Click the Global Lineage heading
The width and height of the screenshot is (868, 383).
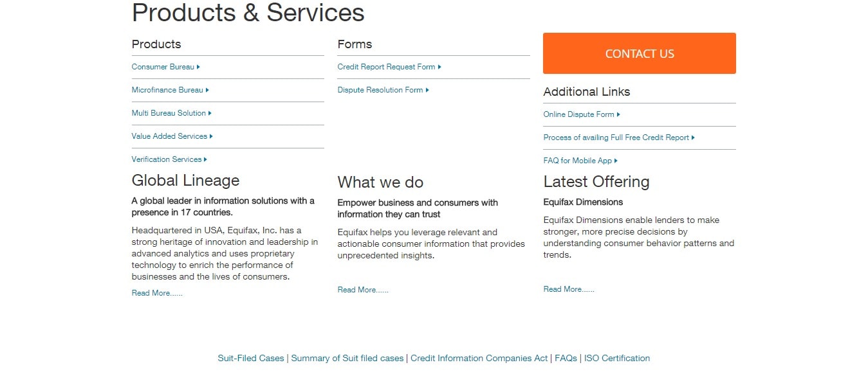tap(185, 181)
